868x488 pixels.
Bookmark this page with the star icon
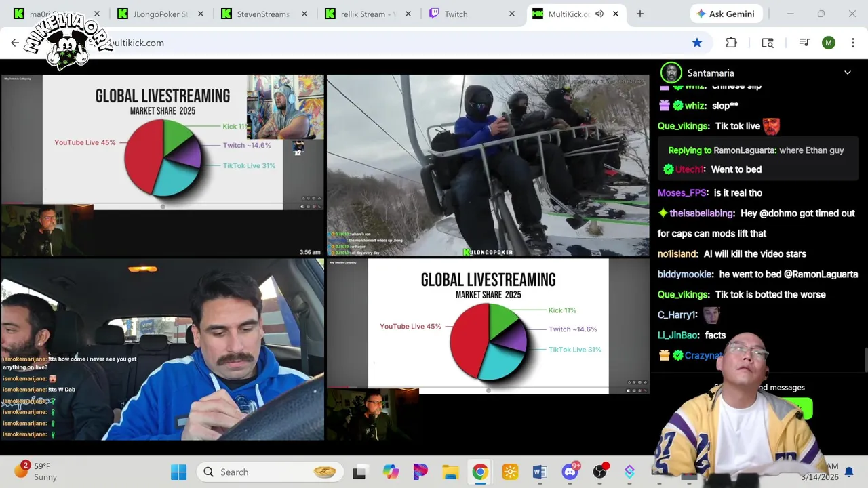(697, 43)
